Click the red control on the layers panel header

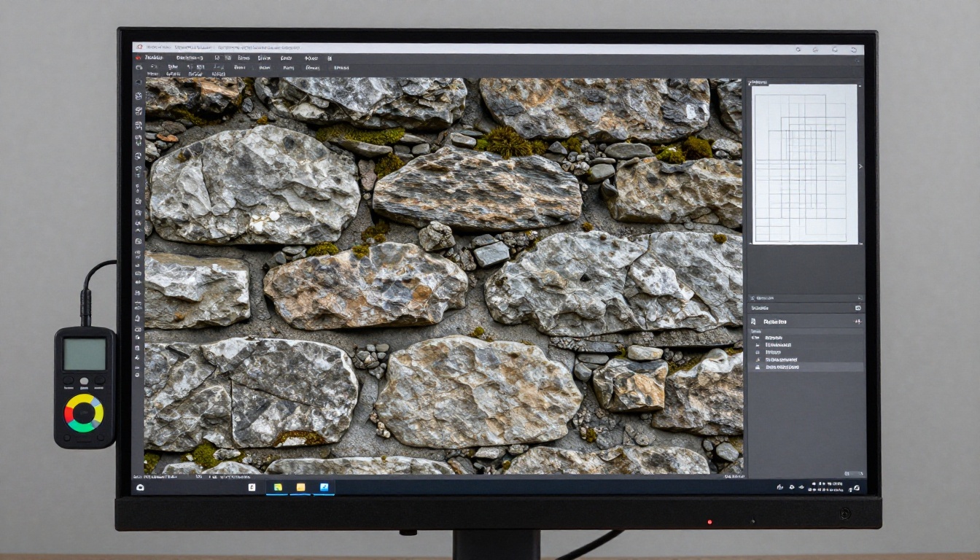pos(858,322)
